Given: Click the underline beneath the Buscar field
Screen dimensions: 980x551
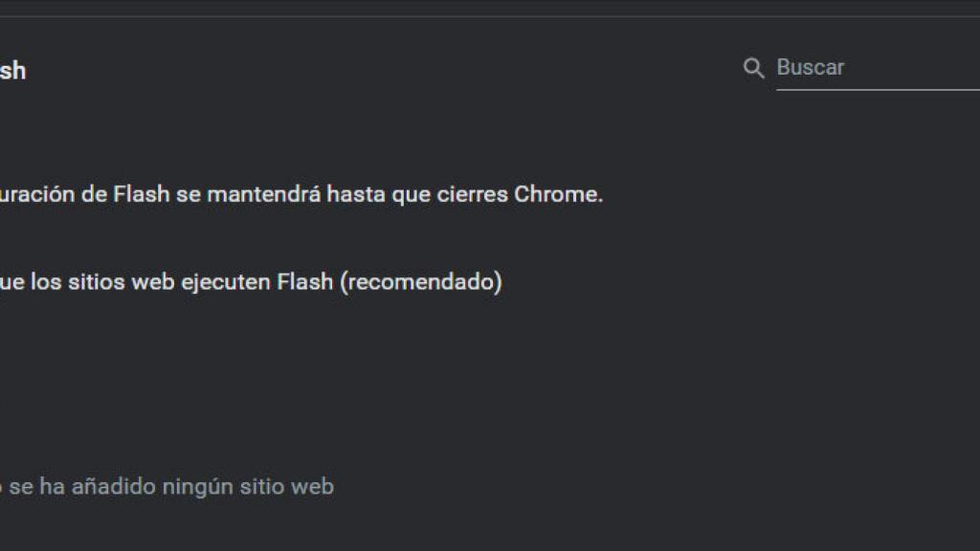Looking at the screenshot, I should [877, 89].
